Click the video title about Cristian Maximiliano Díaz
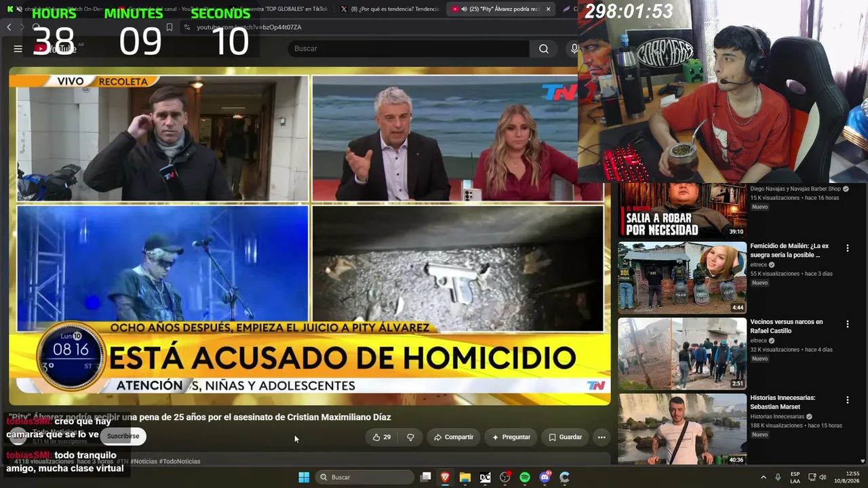 tap(200, 417)
